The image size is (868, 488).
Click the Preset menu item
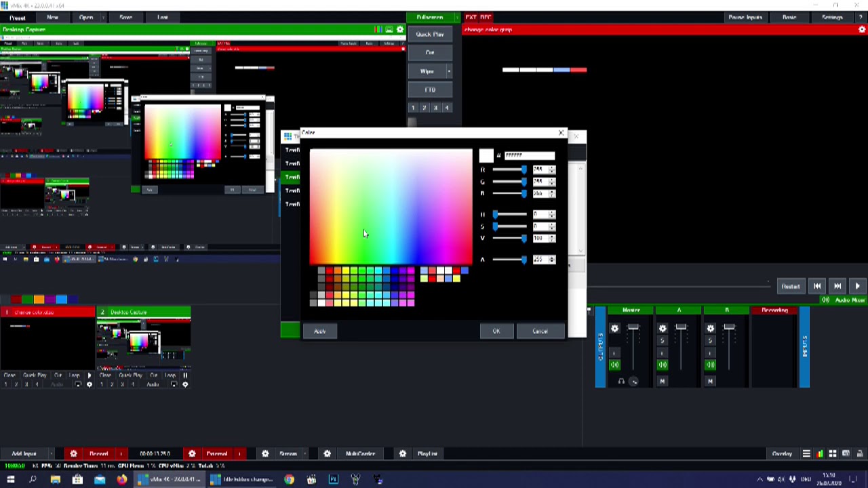[x=18, y=17]
